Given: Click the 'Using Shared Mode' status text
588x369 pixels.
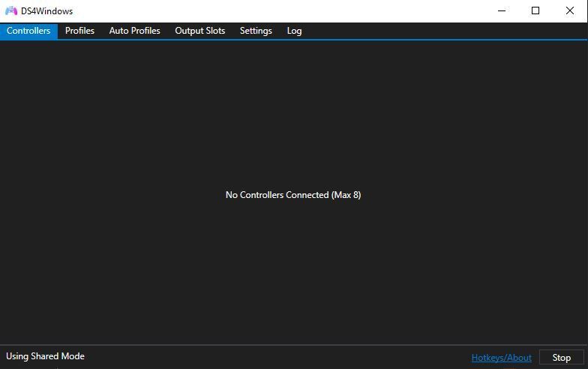Looking at the screenshot, I should click(45, 356).
